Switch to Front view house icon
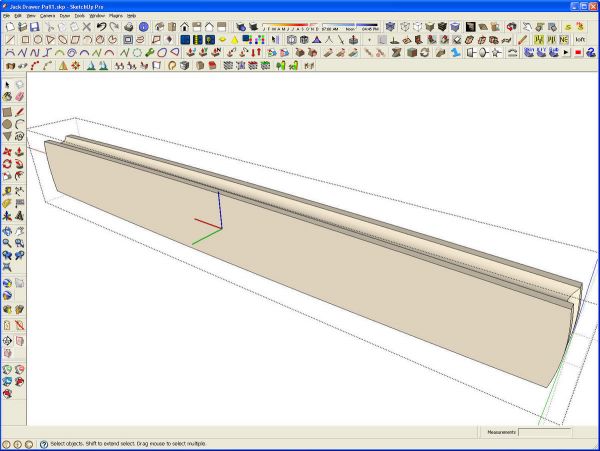Viewport: 600px width, 451px height. click(x=184, y=27)
